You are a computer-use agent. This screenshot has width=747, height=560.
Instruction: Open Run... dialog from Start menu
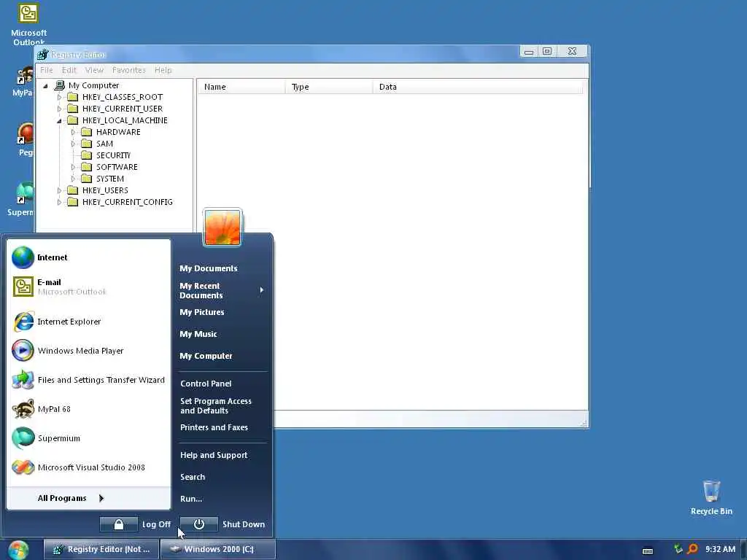click(191, 499)
